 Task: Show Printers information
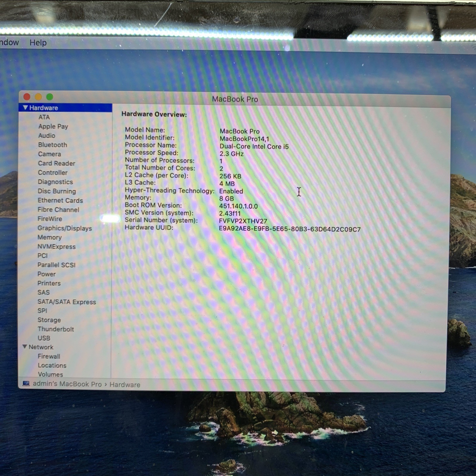pos(49,283)
